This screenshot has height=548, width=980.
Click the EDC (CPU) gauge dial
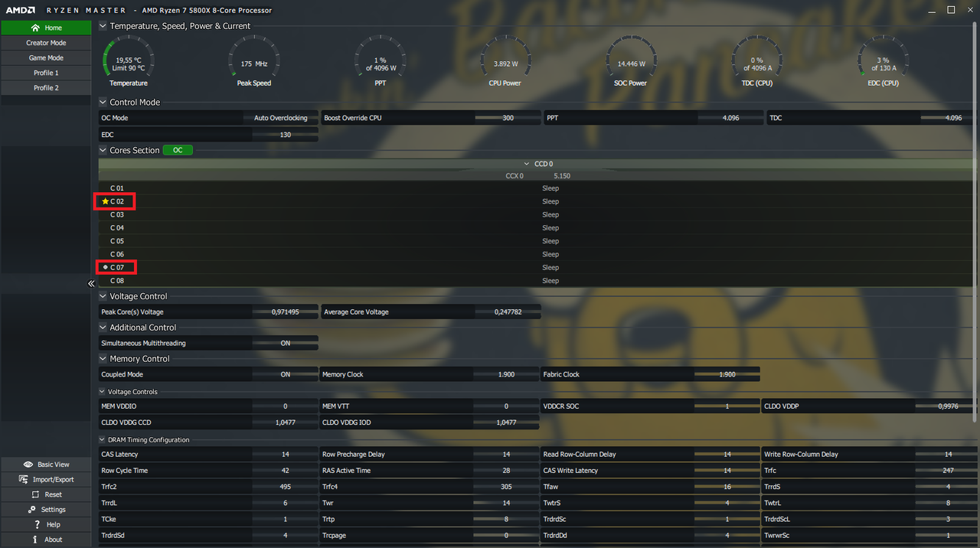click(883, 58)
